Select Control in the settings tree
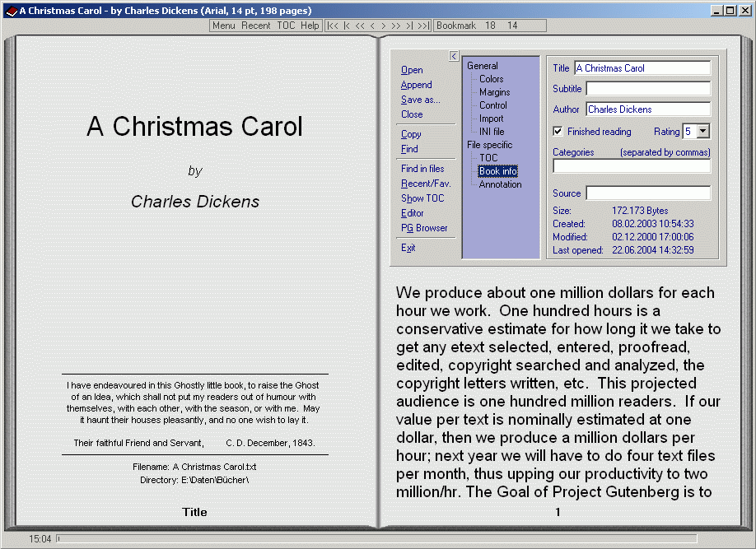 [493, 105]
